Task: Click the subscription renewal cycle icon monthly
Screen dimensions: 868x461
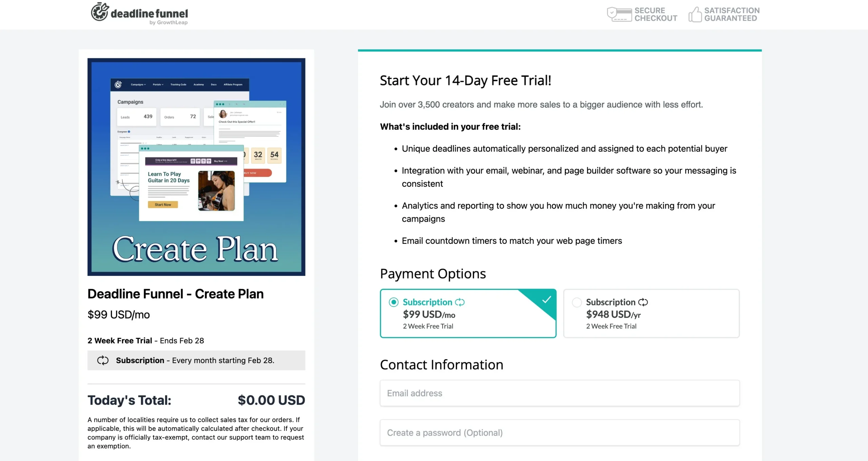Action: [459, 301]
